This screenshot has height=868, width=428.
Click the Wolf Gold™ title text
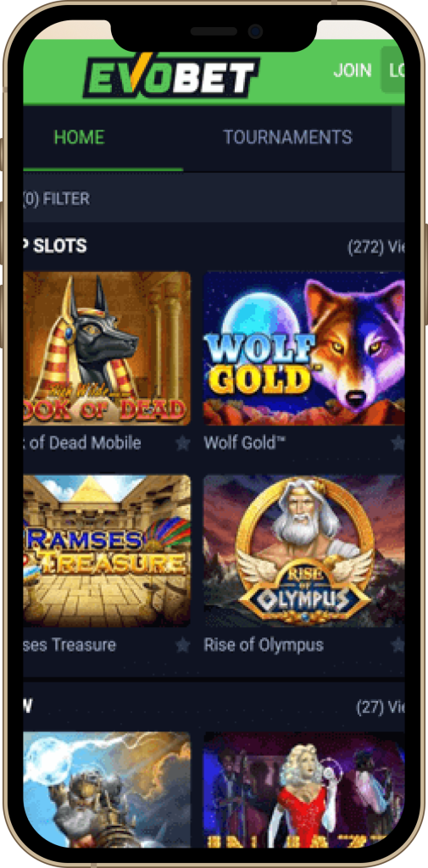[x=244, y=442]
